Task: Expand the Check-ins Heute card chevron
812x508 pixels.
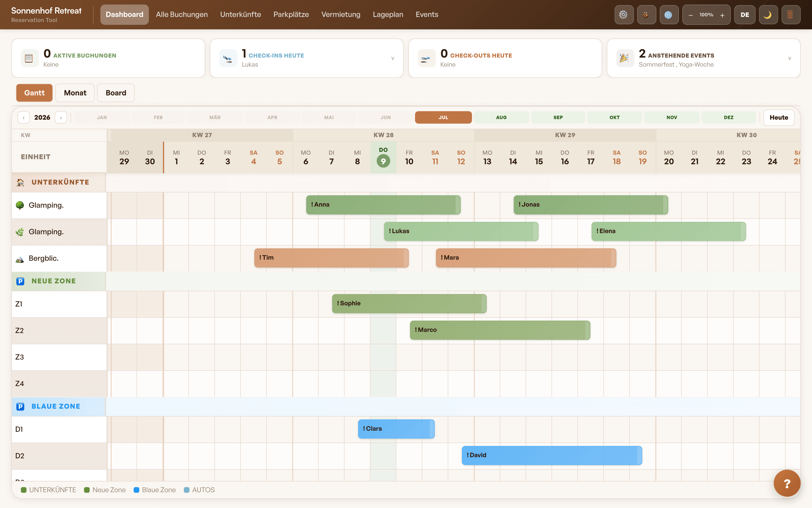Action: 392,58
